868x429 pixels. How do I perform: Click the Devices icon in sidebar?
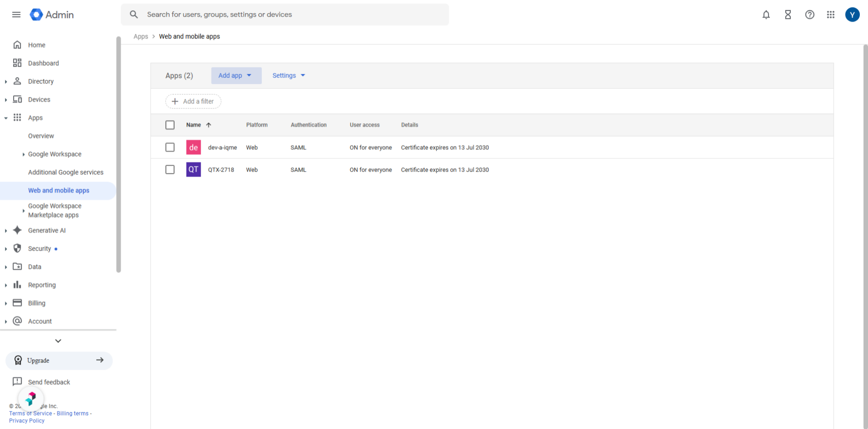coord(17,99)
